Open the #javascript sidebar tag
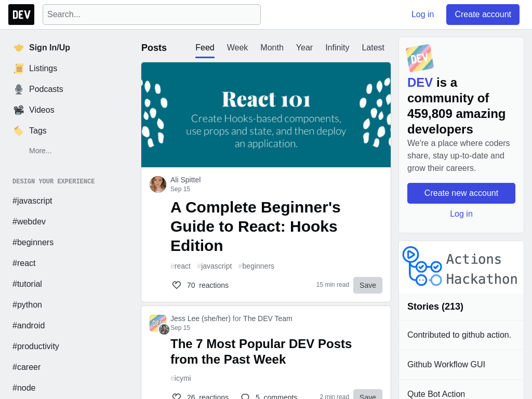Screen dimensions: 532x399 (x=32, y=201)
